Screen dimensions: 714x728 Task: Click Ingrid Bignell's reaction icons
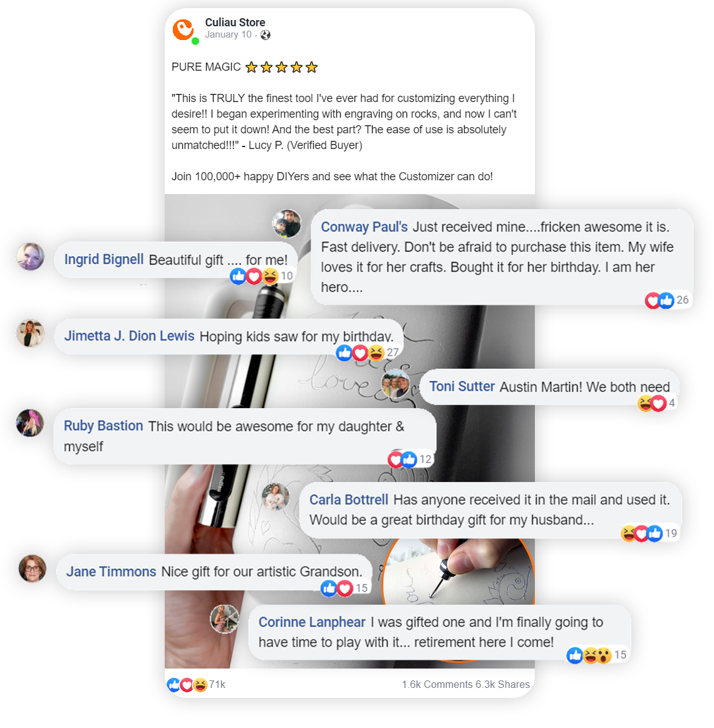[261, 276]
